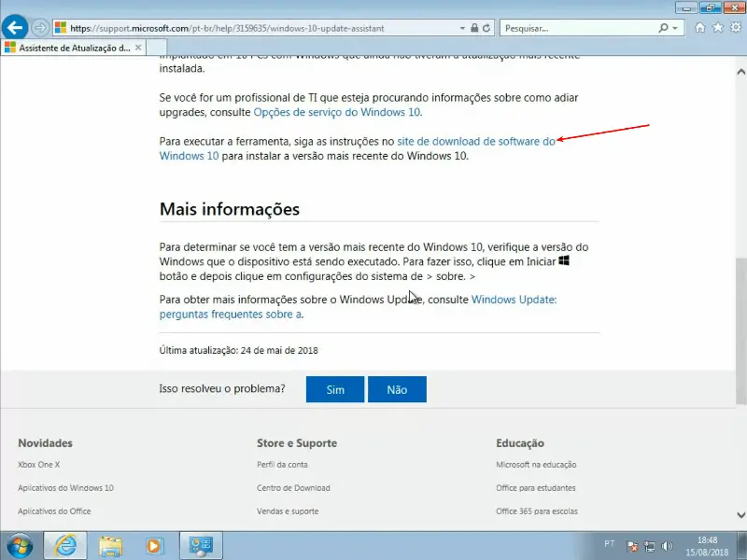Screen dimensions: 747x560
Task: Click the browser Forward arrow button
Action: tap(40, 28)
